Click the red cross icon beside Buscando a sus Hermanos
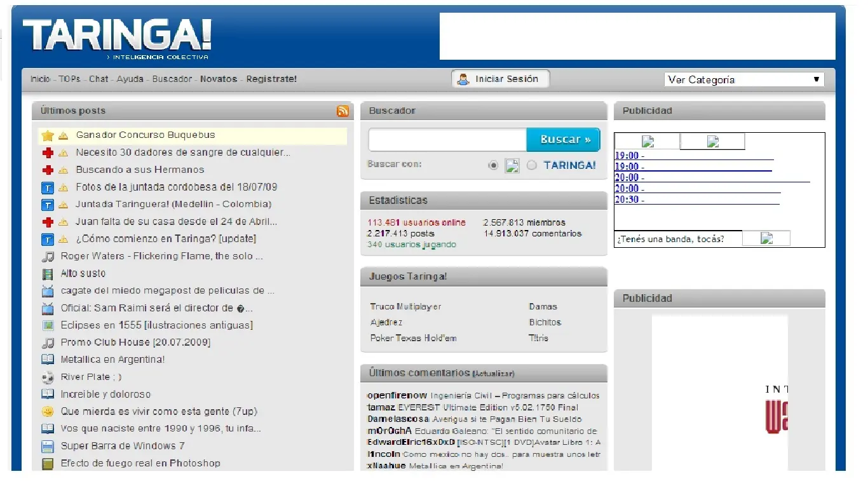Viewport: 868px width, 488px height. (x=48, y=170)
